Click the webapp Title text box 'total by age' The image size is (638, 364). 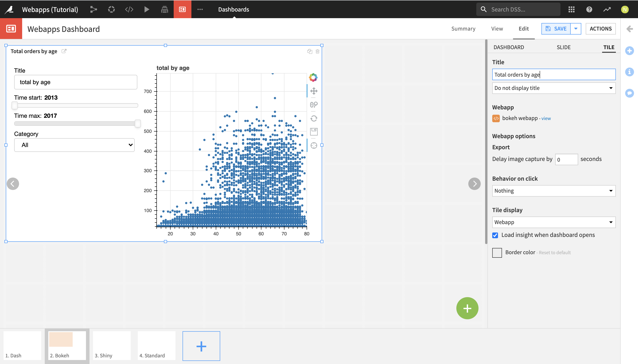tap(76, 82)
